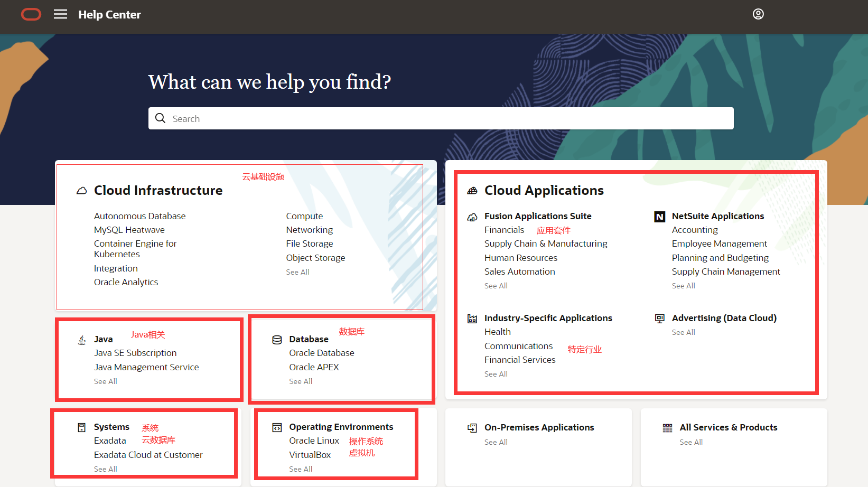Viewport: 868px width, 487px height.
Task: Open Oracle Linux link
Action: coord(314,441)
